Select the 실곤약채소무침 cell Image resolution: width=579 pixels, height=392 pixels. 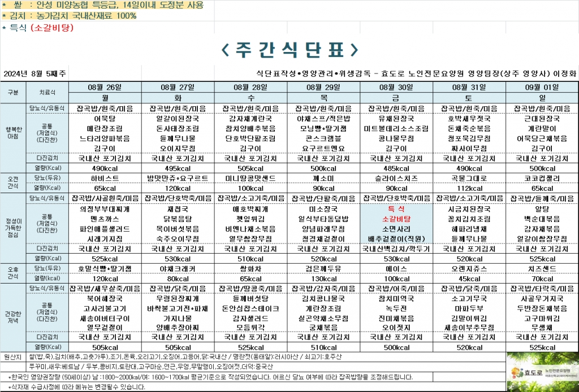(323, 318)
